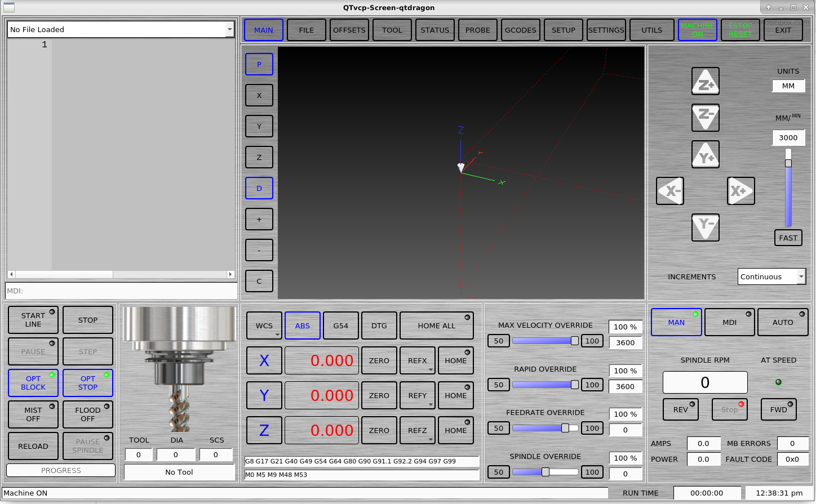Click the RELOAD button
This screenshot has width=816, height=504.
coord(33,446)
